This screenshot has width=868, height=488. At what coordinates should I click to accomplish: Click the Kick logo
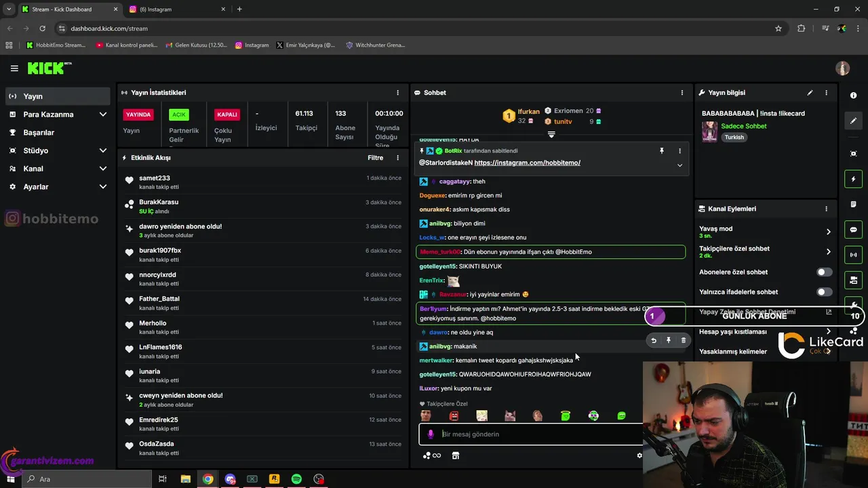click(50, 68)
